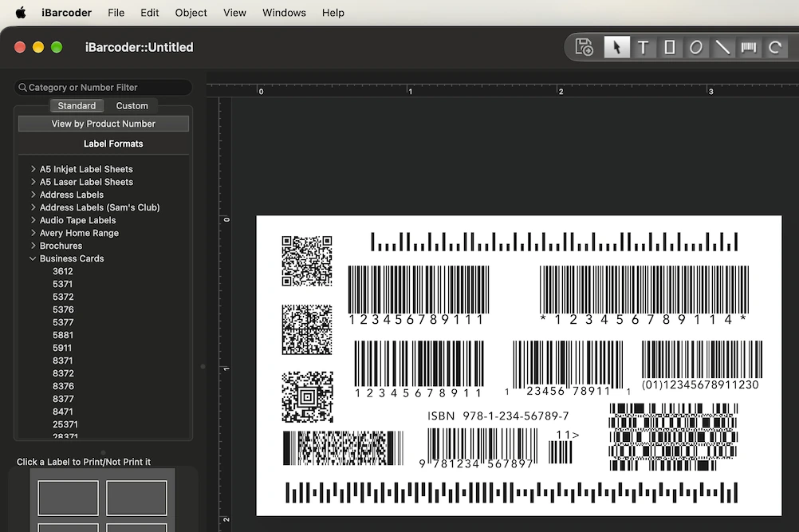Image resolution: width=799 pixels, height=532 pixels.
Task: Select the arrow pointer tool
Action: click(616, 47)
